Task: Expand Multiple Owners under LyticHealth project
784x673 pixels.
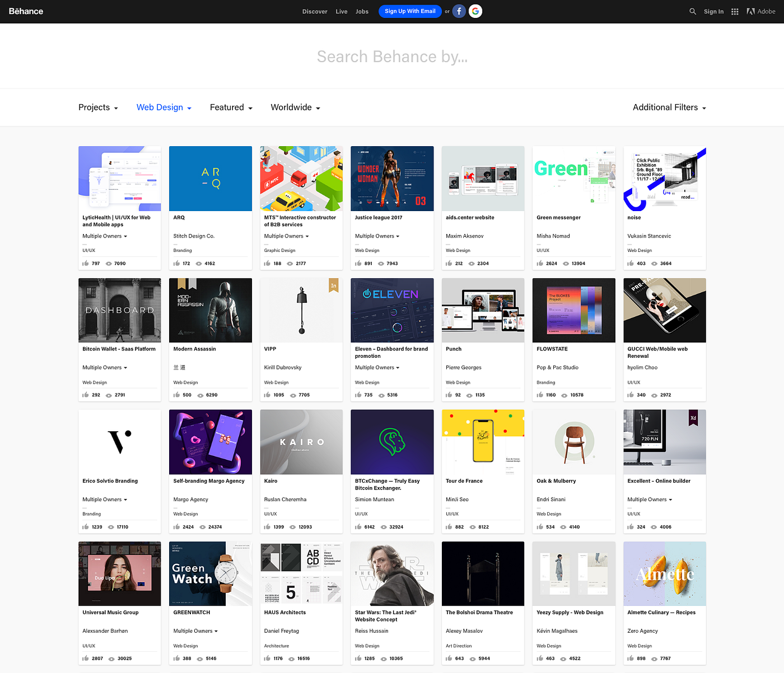Action: (x=104, y=236)
